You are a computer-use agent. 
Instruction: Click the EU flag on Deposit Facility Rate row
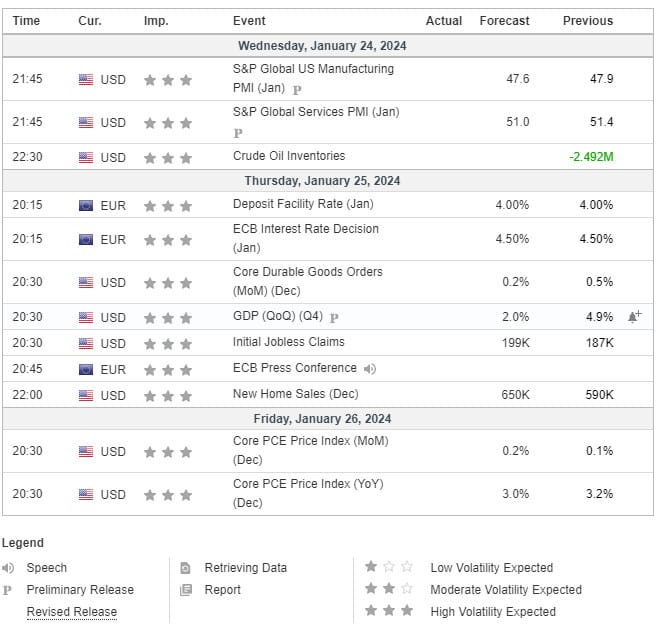point(86,205)
